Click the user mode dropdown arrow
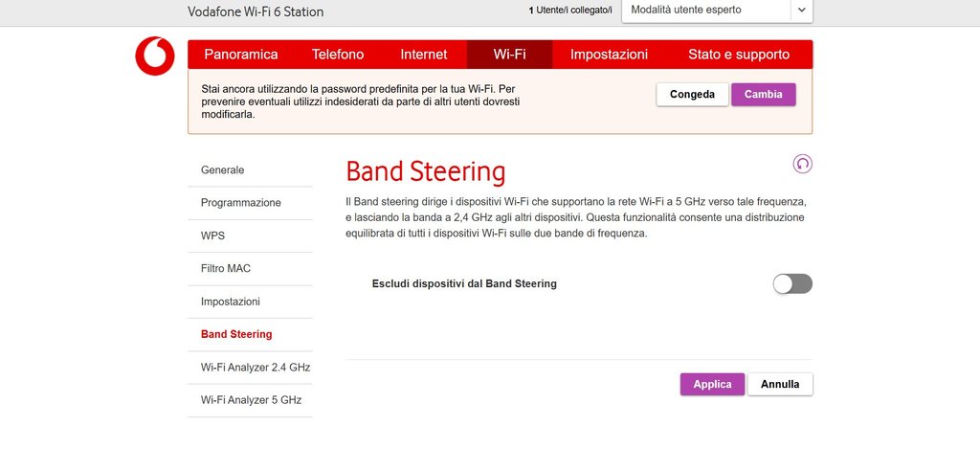The height and width of the screenshot is (471, 980). tap(802, 11)
